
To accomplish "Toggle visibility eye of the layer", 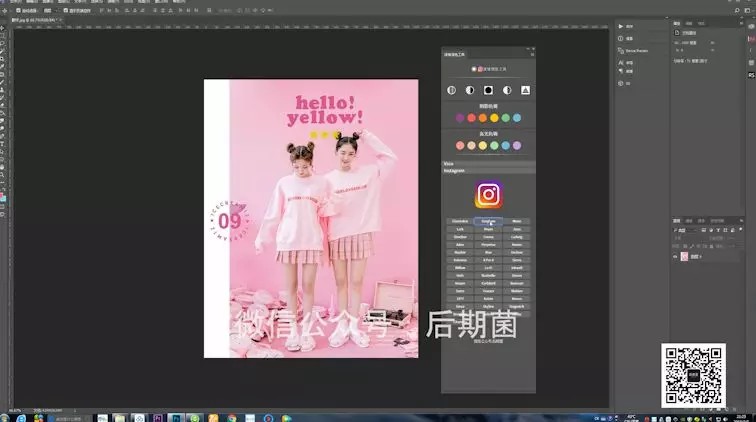I will click(676, 256).
